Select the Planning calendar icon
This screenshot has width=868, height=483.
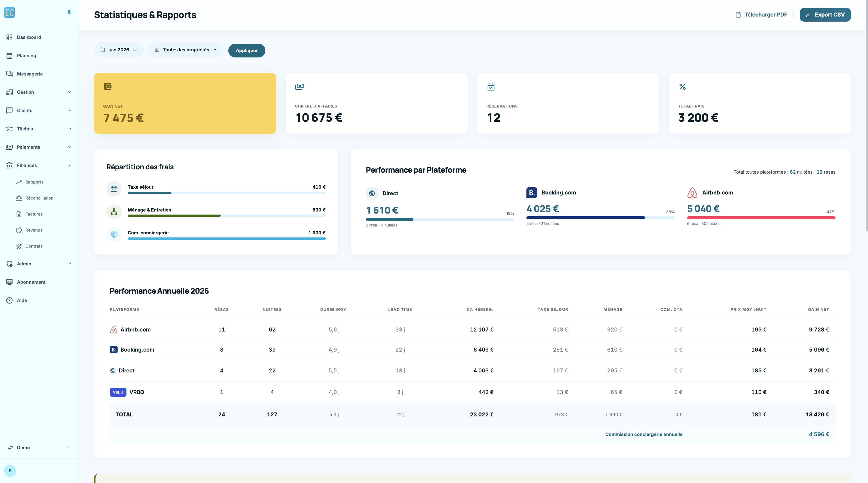[9, 56]
